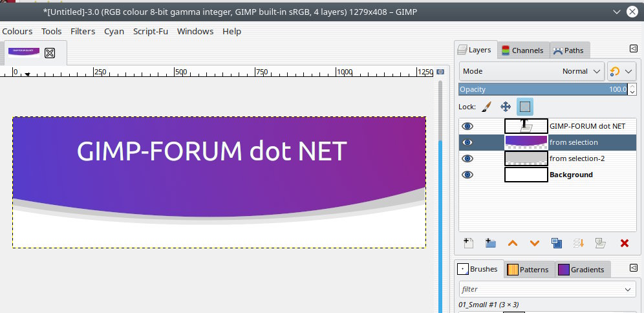Image resolution: width=644 pixels, height=313 pixels.
Task: Open the Script-Fu menu
Action: point(150,31)
